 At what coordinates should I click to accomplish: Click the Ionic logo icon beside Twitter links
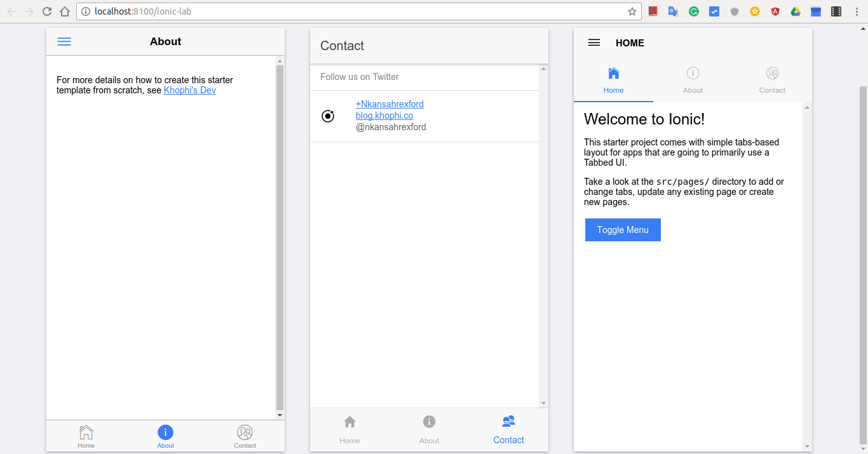(x=328, y=116)
